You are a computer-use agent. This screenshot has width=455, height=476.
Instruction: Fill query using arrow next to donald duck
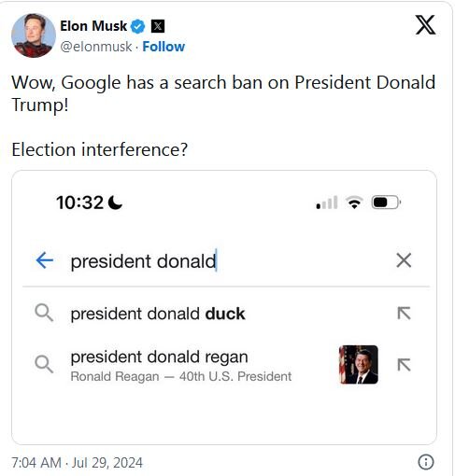(404, 314)
